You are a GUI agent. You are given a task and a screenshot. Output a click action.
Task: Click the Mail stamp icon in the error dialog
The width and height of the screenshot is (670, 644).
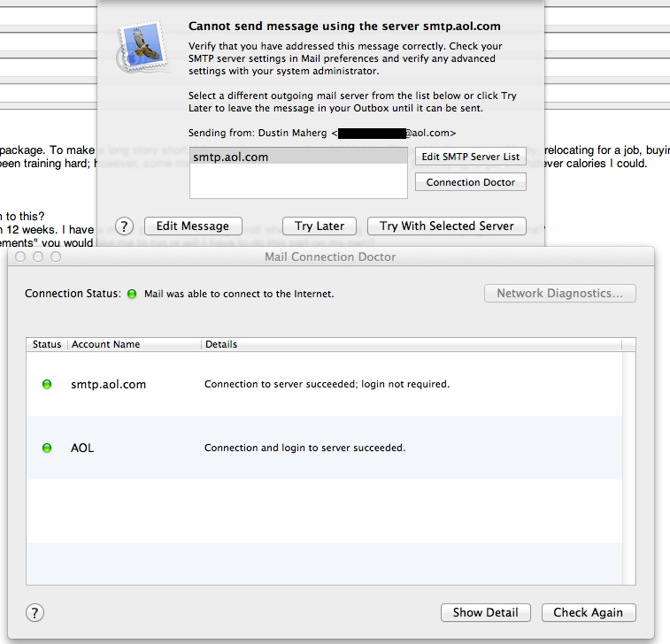pyautogui.click(x=142, y=46)
